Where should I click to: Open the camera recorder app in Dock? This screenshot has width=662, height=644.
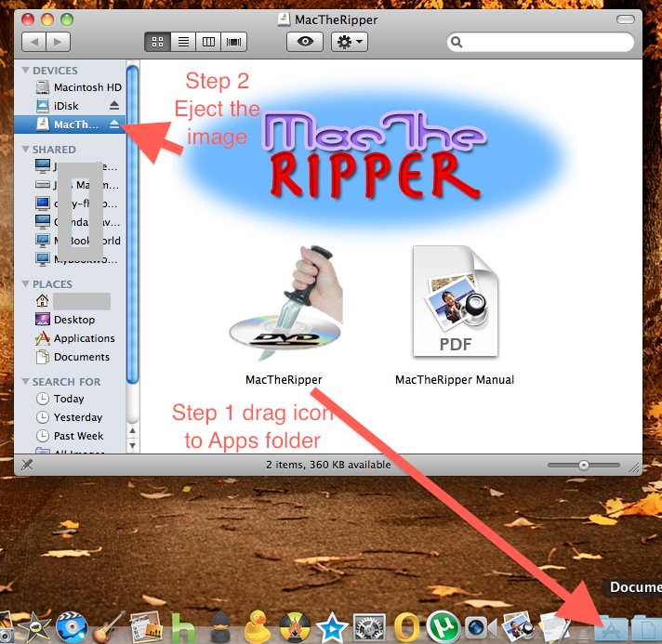(x=480, y=627)
